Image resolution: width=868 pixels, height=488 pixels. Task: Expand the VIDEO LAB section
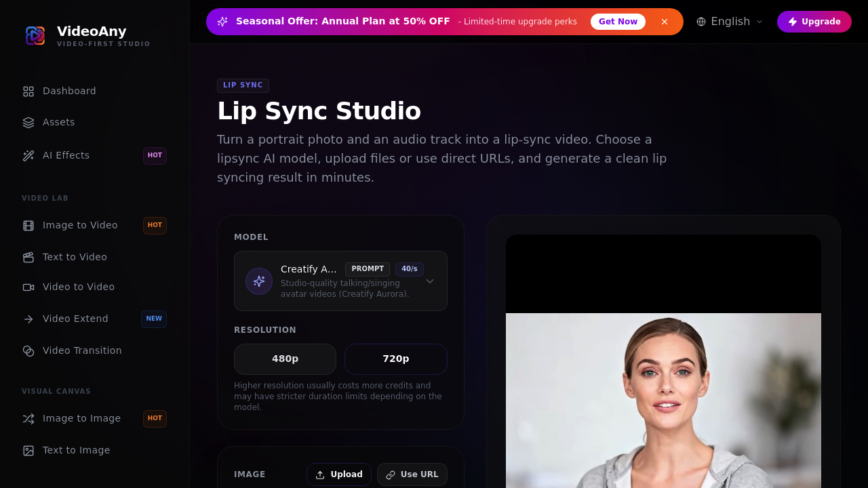tap(45, 198)
